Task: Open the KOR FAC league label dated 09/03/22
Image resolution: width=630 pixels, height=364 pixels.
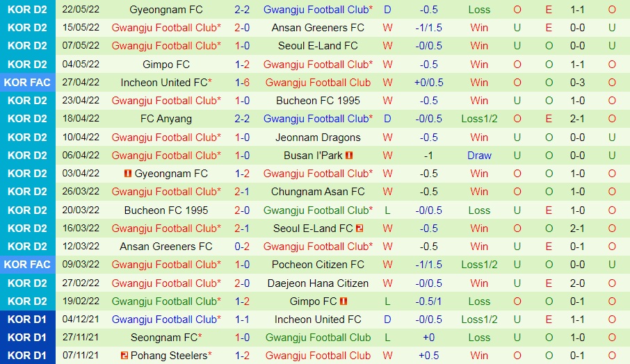Action: pyautogui.click(x=27, y=265)
